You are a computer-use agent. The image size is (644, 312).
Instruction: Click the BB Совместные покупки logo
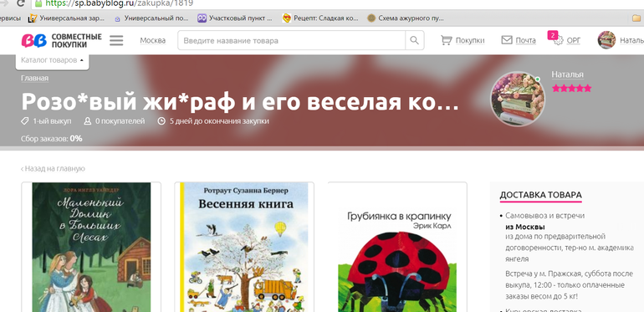62,40
